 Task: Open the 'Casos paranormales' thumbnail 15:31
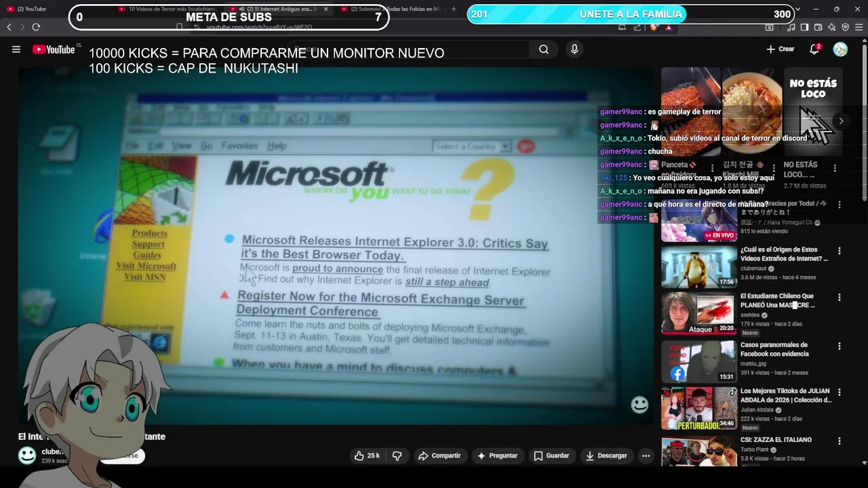[x=698, y=362]
